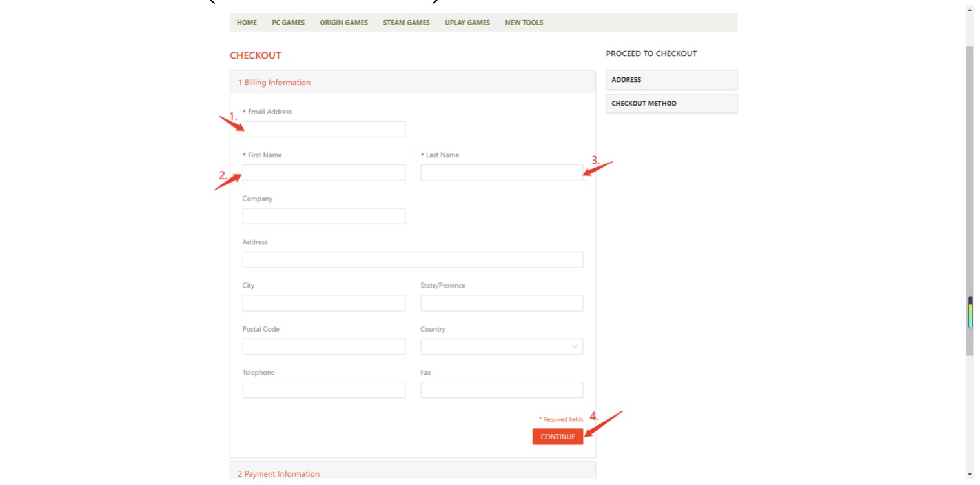Go to PC GAMES menu item

(288, 23)
